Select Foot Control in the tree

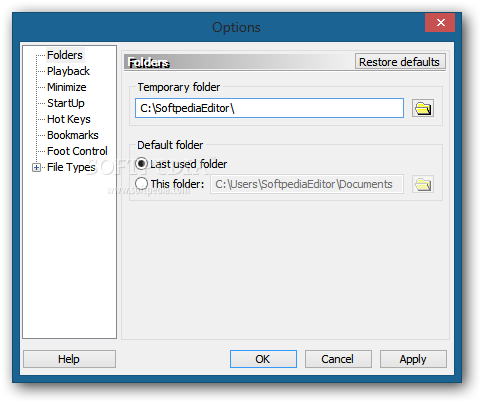[77, 151]
